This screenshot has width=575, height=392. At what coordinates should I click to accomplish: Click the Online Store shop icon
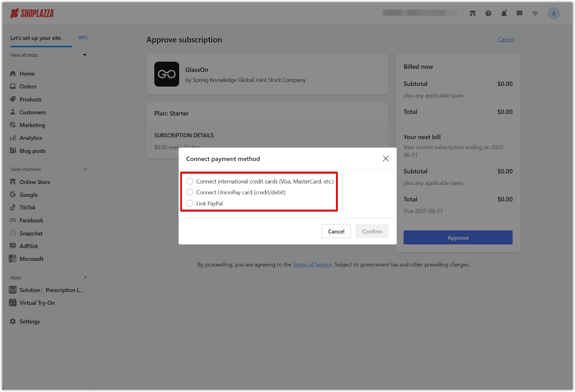[13, 182]
